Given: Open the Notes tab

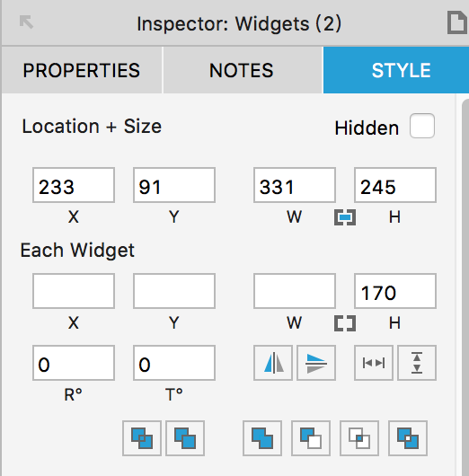Looking at the screenshot, I should [x=242, y=70].
